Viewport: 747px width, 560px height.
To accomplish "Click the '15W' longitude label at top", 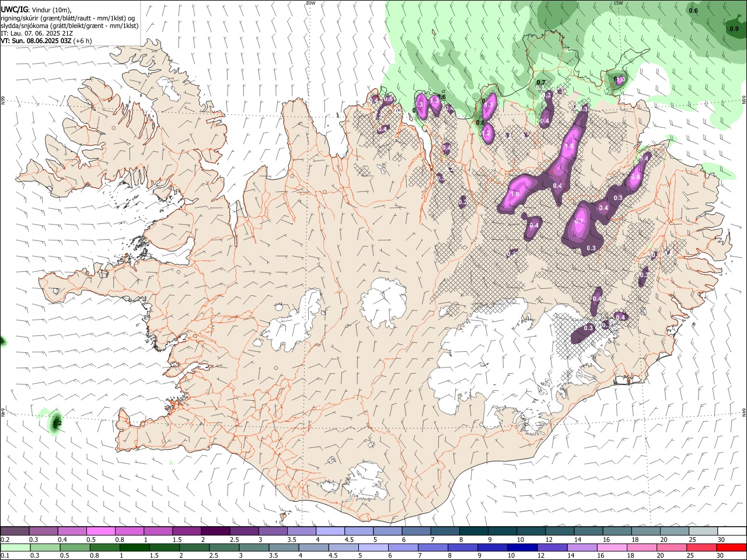I will click(x=618, y=3).
